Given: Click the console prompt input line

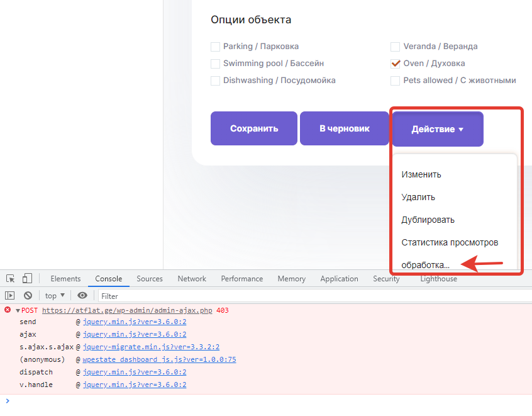Looking at the screenshot, I should [x=266, y=401].
